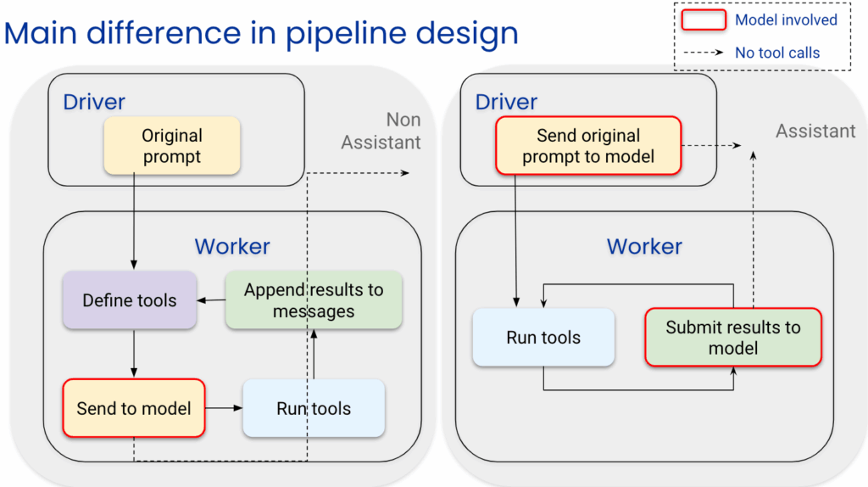
Task: Click the Main difference in pipeline design title
Action: pos(261,33)
